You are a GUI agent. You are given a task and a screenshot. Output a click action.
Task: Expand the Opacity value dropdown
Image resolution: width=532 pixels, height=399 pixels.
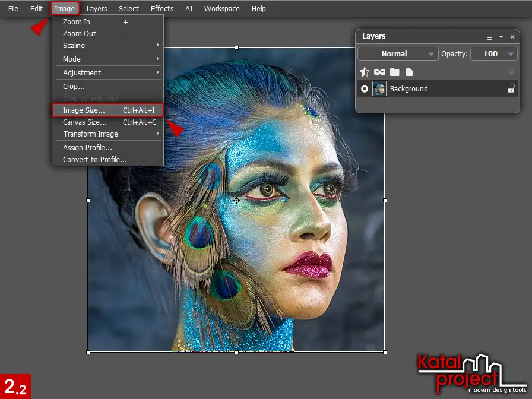click(x=511, y=54)
